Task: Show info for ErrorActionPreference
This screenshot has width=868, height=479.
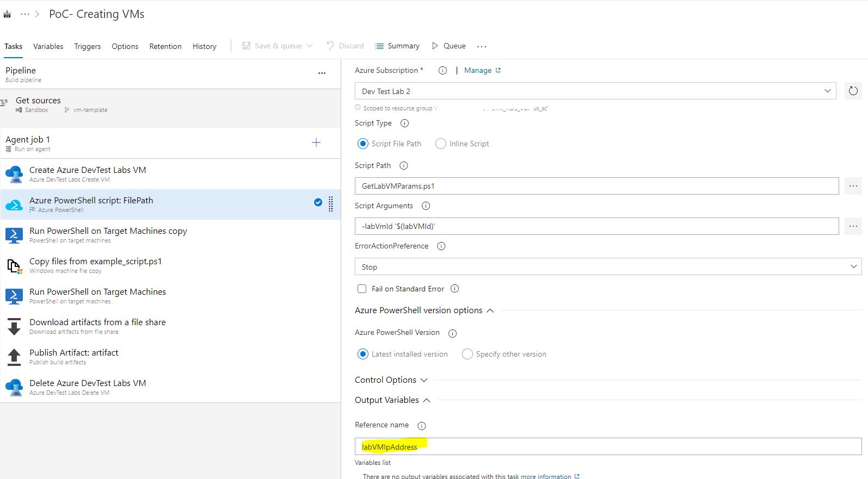Action: point(441,246)
